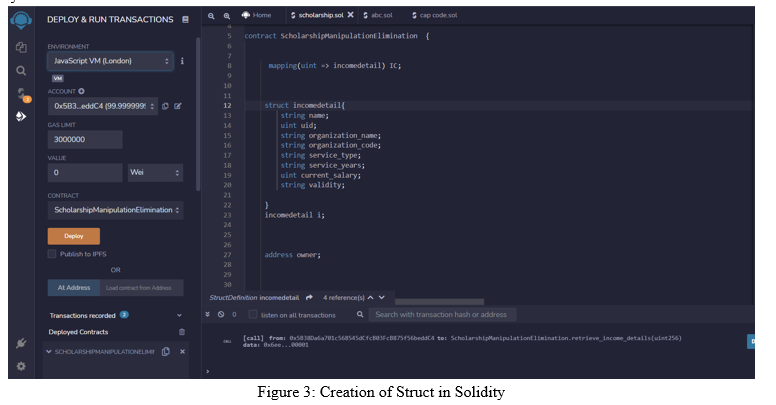Toggle the terminal panel with double chevron
Image resolution: width=776 pixels, height=405 pixels.
tap(208, 314)
